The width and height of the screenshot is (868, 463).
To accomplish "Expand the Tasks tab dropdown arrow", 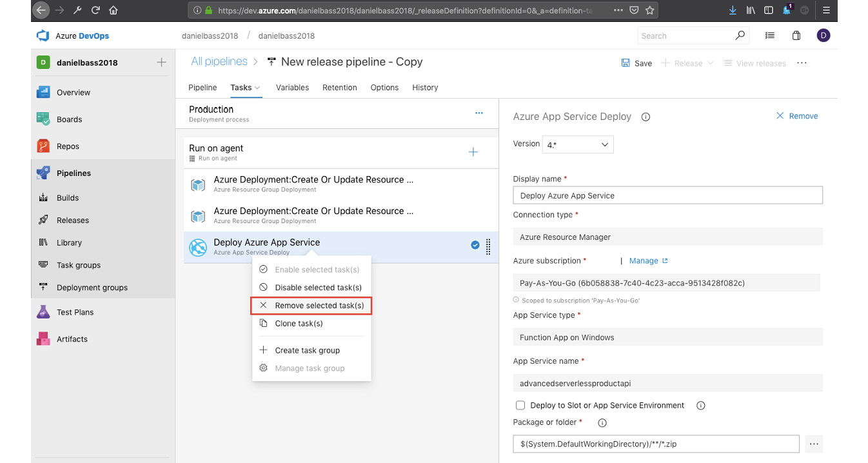I will tap(257, 88).
